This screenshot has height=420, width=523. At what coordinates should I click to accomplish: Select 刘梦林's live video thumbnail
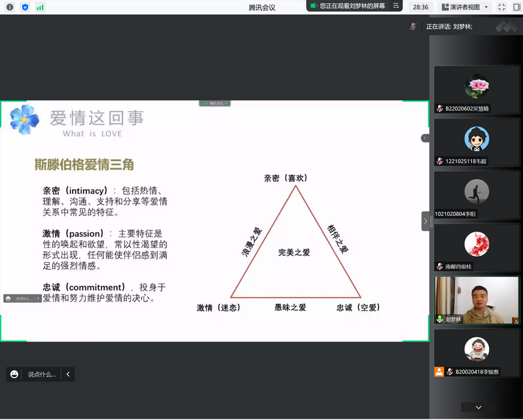pyautogui.click(x=477, y=300)
